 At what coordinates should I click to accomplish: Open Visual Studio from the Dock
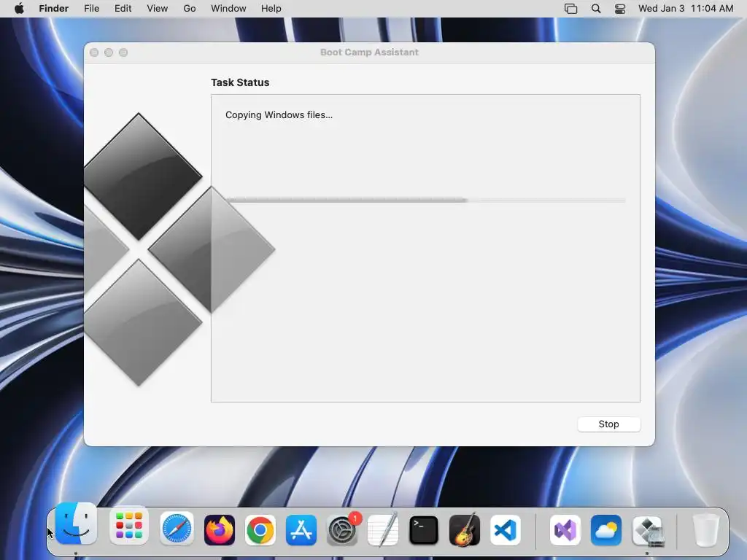coord(565,529)
